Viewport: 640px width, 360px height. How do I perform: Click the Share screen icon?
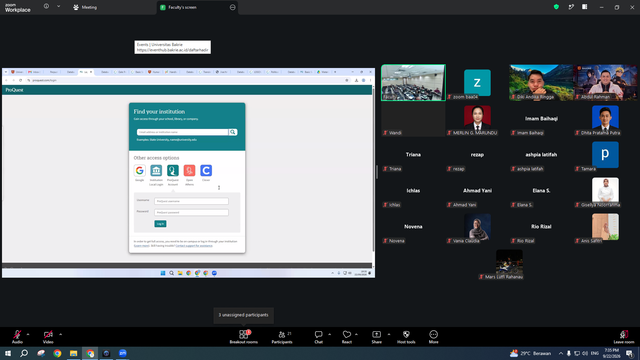pos(376,334)
